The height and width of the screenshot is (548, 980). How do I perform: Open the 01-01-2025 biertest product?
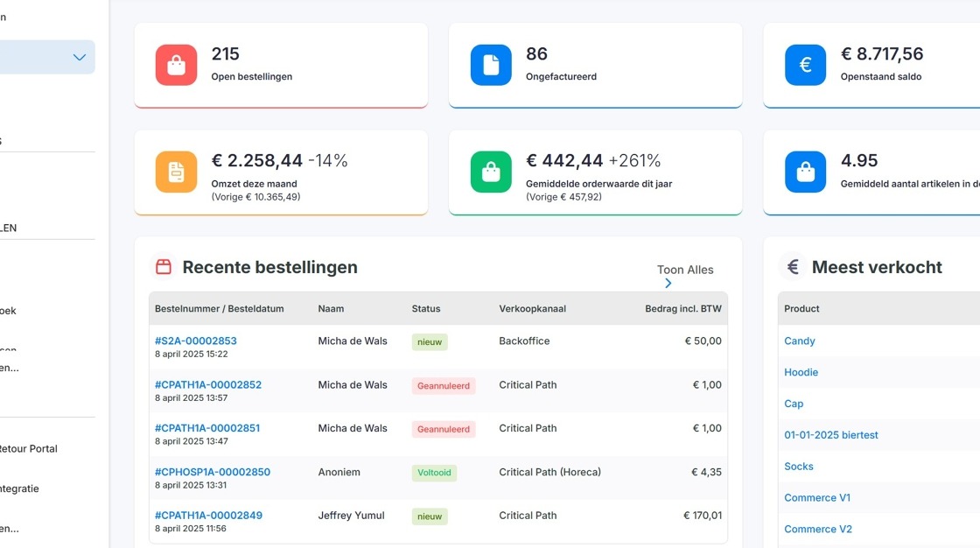[x=830, y=435]
